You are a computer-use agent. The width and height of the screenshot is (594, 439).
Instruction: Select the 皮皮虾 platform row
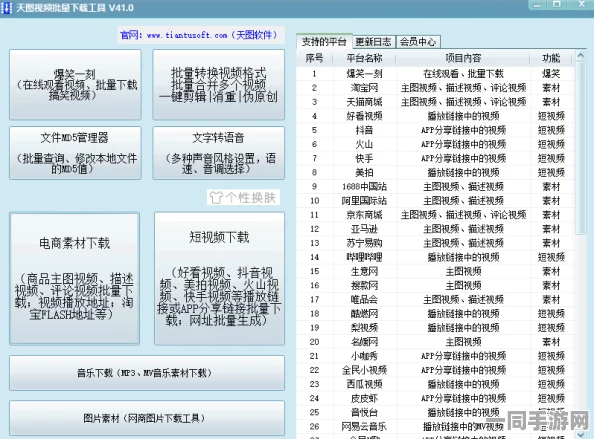pos(435,398)
